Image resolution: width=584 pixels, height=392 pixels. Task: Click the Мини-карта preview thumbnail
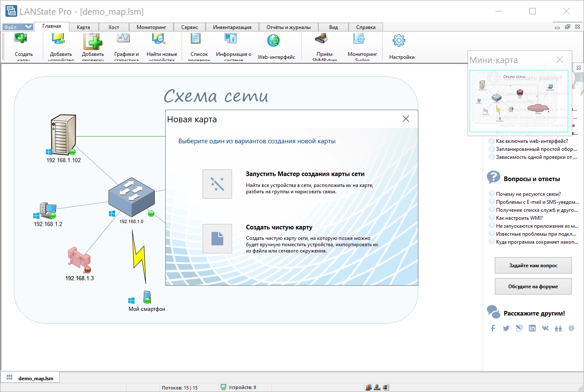click(519, 101)
